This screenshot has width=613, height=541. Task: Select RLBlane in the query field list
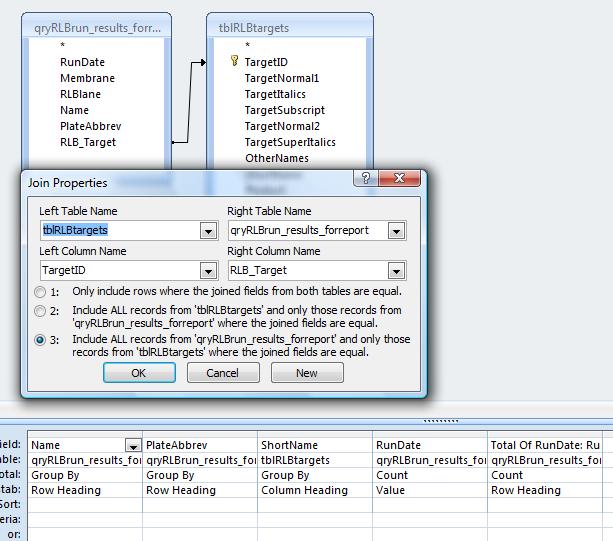(x=80, y=94)
